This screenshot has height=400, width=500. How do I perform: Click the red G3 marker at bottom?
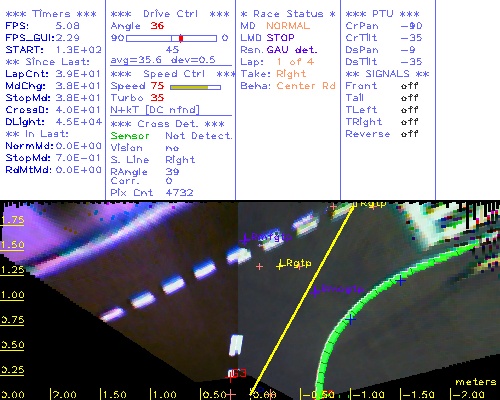pyautogui.click(x=237, y=374)
